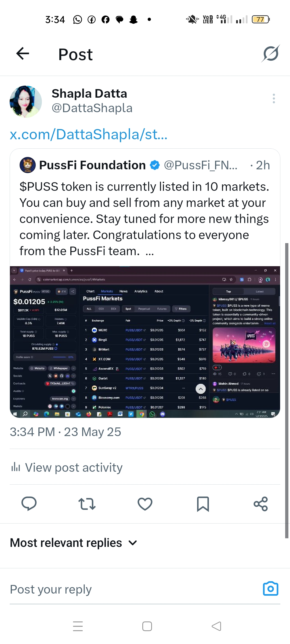The height and width of the screenshot is (644, 290).
Task: Tap the PussFi Foundation avatar
Action: point(28,165)
